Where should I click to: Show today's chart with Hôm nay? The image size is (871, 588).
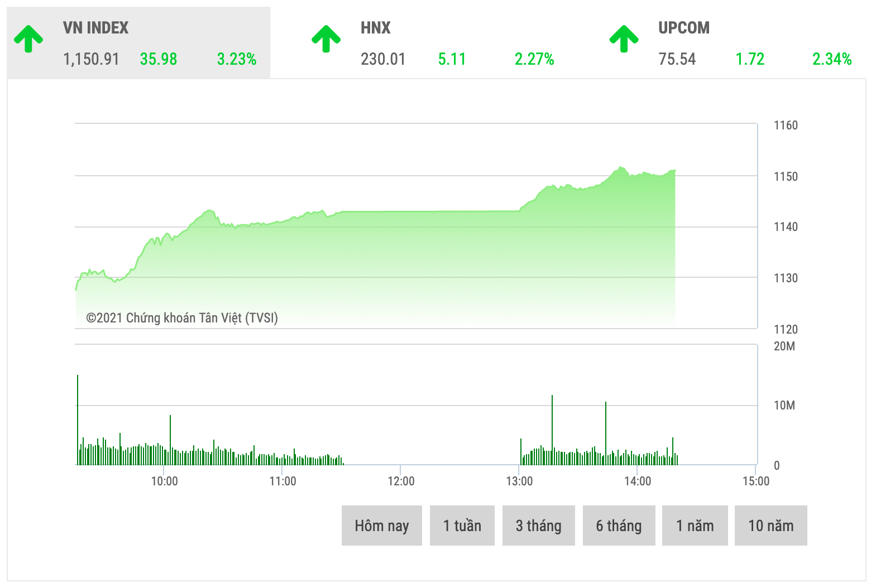click(x=381, y=526)
